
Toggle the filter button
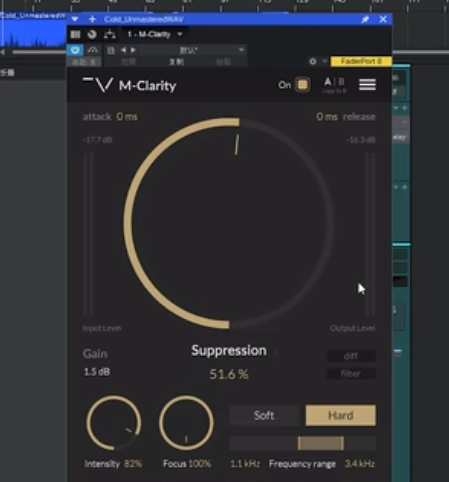[351, 374]
